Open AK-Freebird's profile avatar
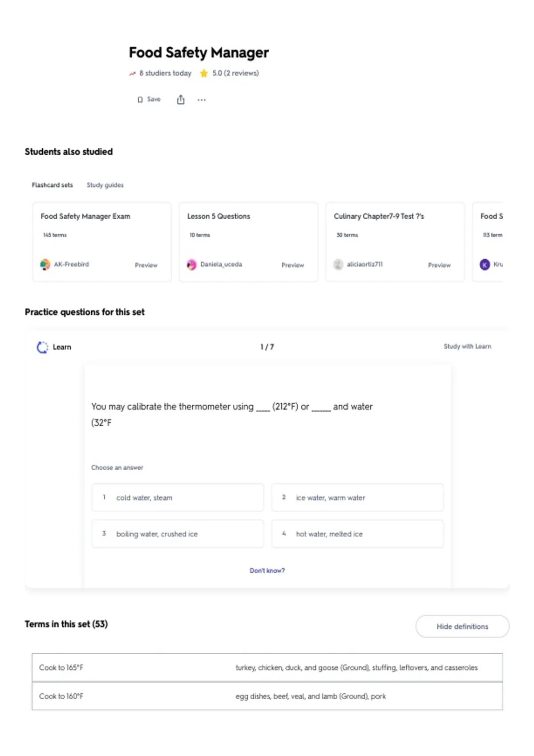Viewport: 534px width, 756px height. coord(45,265)
